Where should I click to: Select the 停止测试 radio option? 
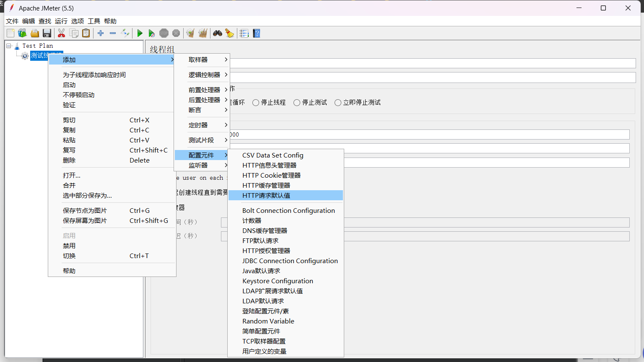pos(310,103)
